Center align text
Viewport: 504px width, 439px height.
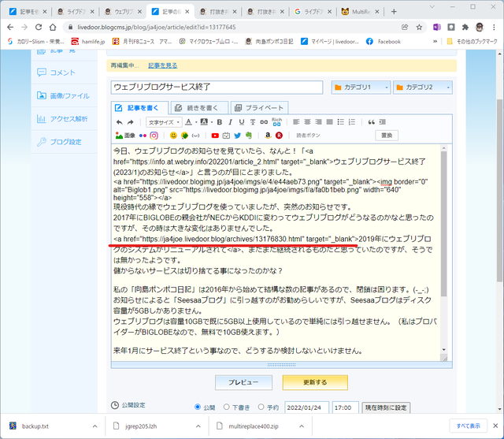[x=307, y=122]
